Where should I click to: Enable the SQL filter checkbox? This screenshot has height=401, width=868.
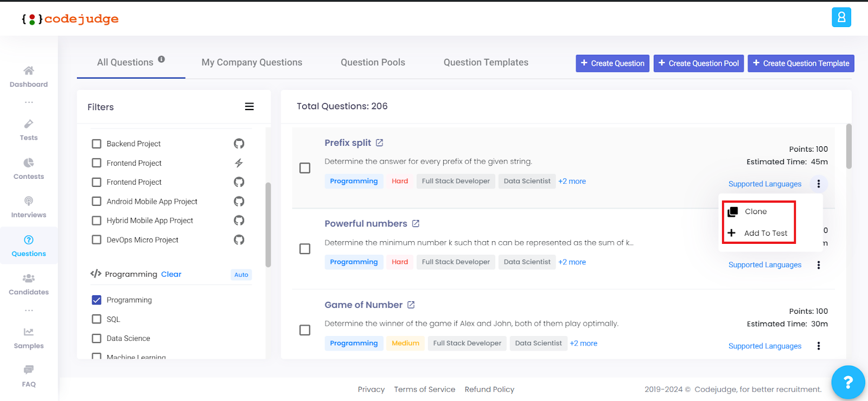tap(97, 319)
